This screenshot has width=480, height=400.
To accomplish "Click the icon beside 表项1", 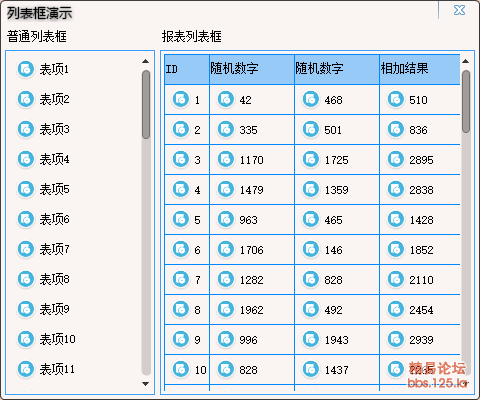I will point(26,69).
